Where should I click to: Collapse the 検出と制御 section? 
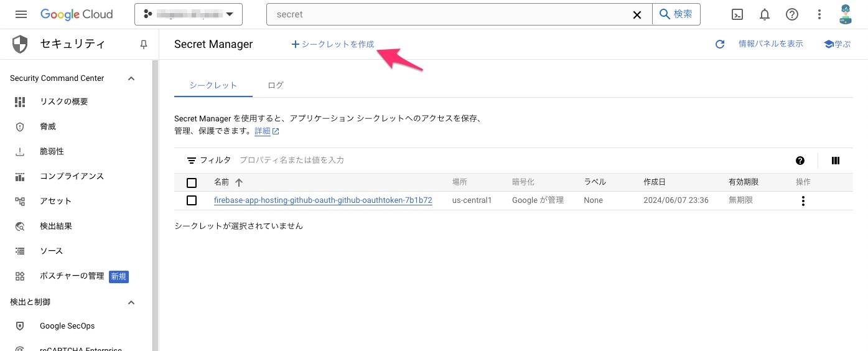[x=131, y=302]
